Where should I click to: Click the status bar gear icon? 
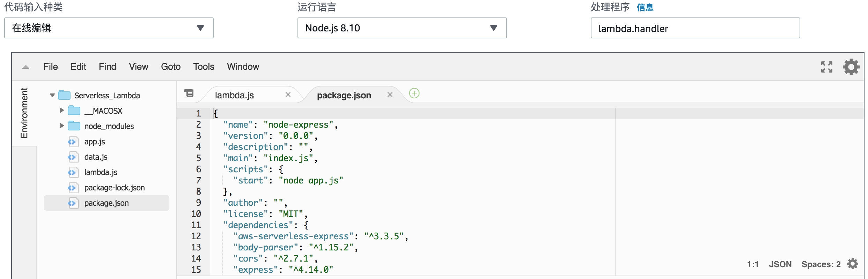(853, 264)
